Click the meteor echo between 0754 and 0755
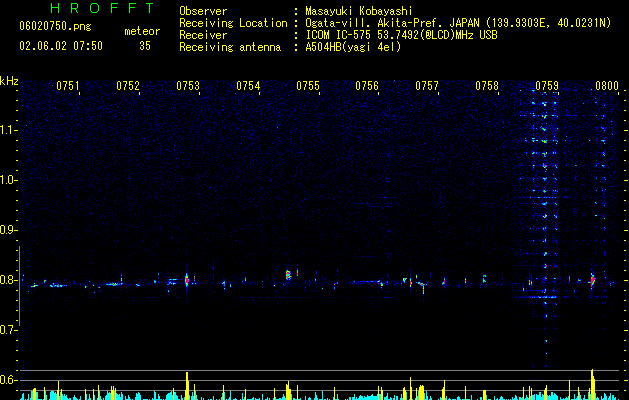The height and width of the screenshot is (400, 629). [x=288, y=275]
